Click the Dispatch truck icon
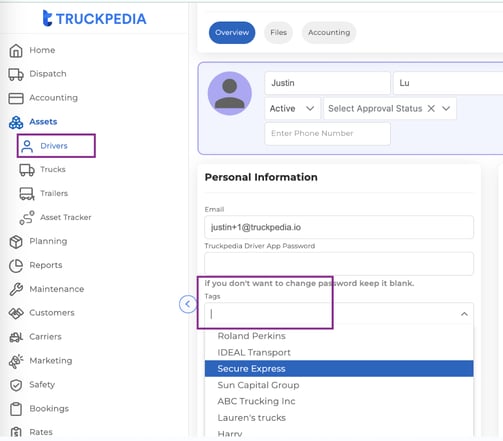Viewport: 503px width, 441px height. pyautogui.click(x=16, y=74)
